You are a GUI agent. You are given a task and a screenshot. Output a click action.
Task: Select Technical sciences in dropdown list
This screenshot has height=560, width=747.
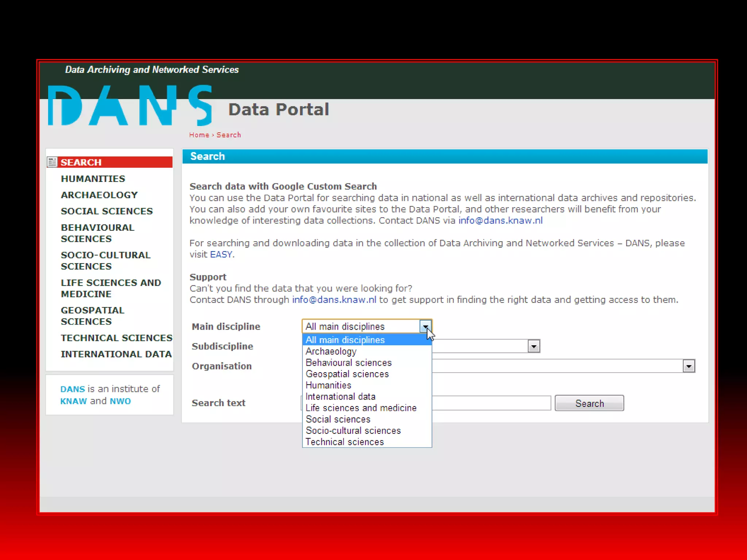tap(345, 442)
